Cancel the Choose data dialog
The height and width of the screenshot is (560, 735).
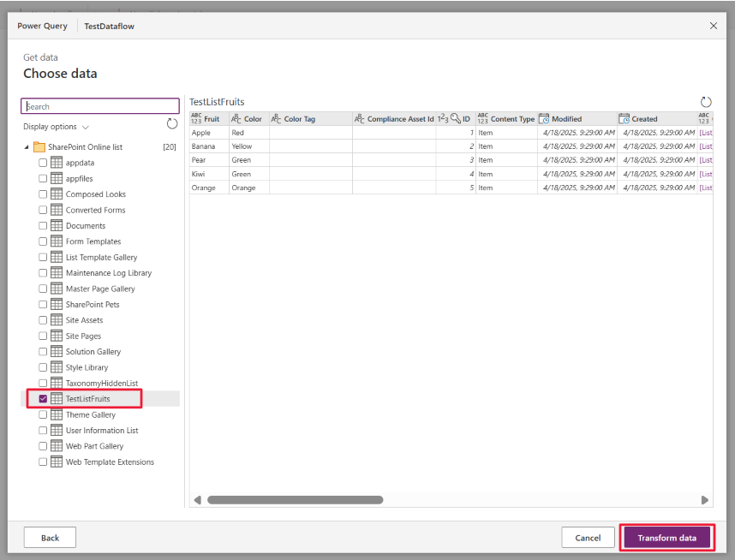pyautogui.click(x=588, y=537)
